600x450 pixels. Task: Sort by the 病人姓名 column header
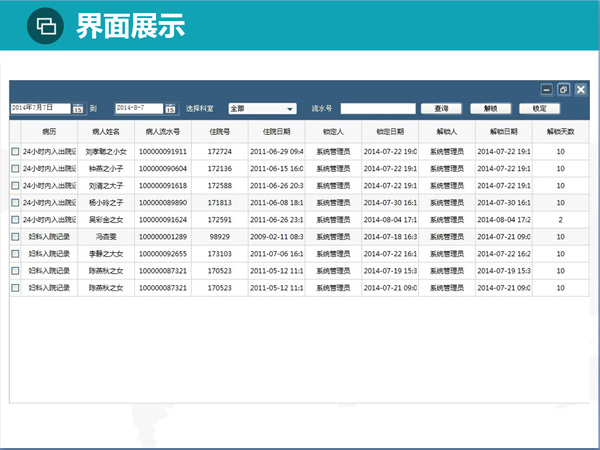click(x=106, y=132)
